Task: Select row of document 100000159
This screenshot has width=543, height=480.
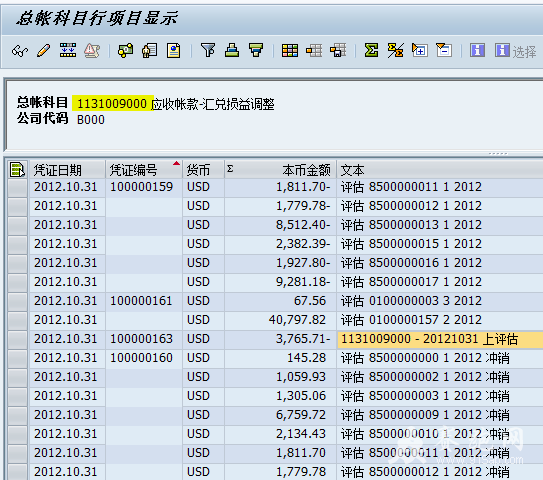Action: (x=18, y=187)
